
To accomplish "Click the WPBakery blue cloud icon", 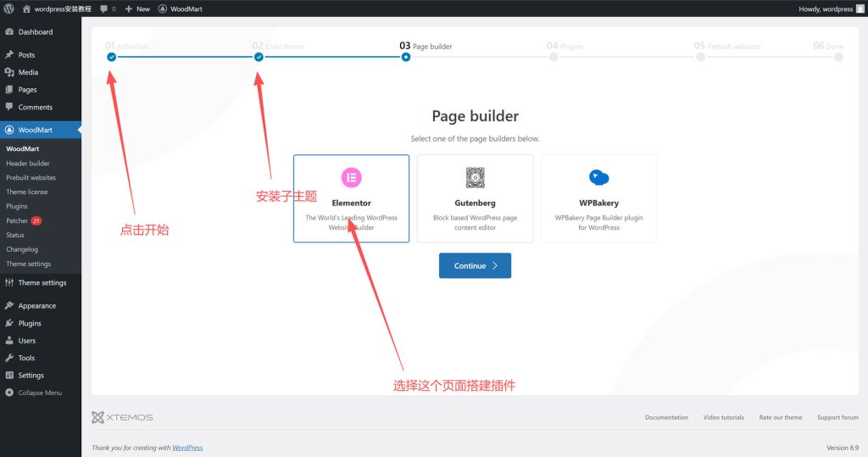I will pos(598,177).
